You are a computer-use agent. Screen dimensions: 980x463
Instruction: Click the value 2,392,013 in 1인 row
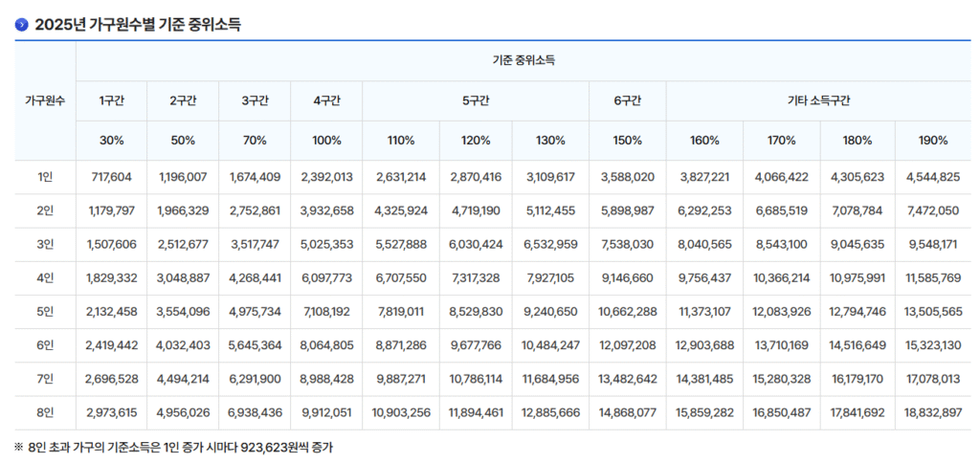(x=326, y=178)
